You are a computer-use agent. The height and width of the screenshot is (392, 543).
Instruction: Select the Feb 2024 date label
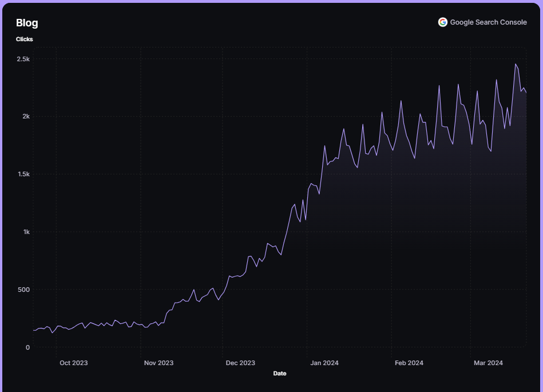[409, 363]
